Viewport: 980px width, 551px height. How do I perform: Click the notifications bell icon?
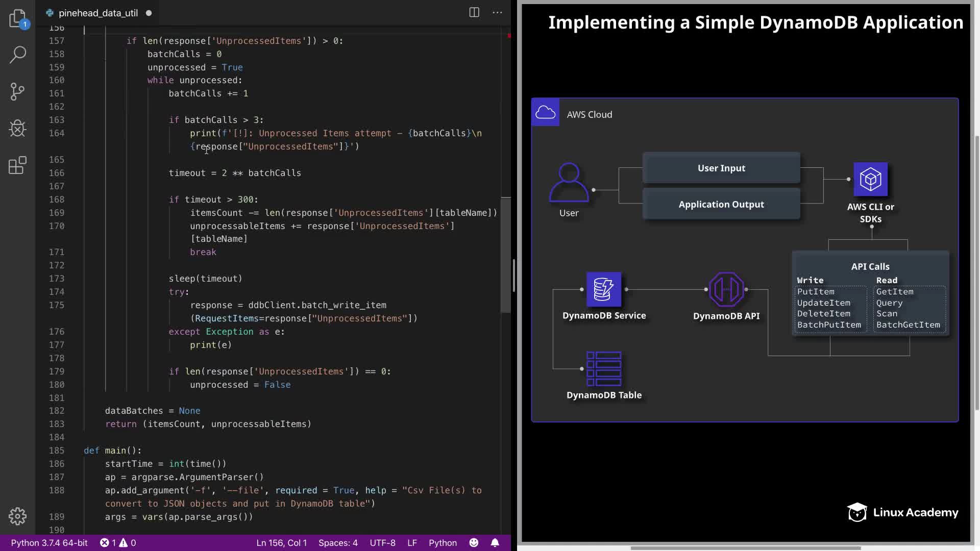(495, 543)
